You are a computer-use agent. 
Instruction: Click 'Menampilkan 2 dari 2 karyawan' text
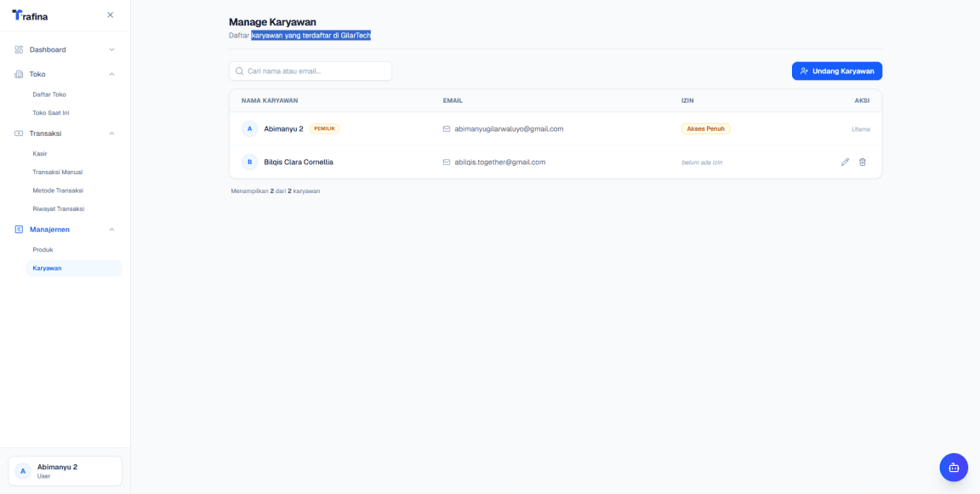[276, 190]
